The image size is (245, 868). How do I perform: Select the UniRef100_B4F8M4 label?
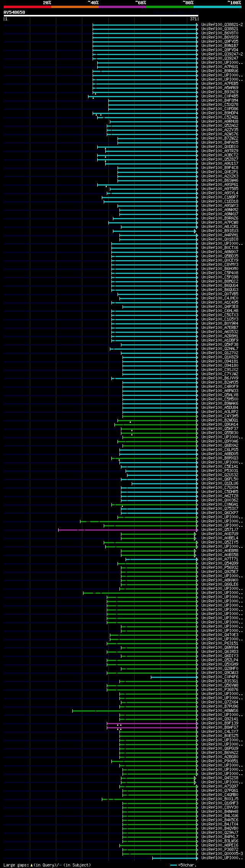coord(220,100)
